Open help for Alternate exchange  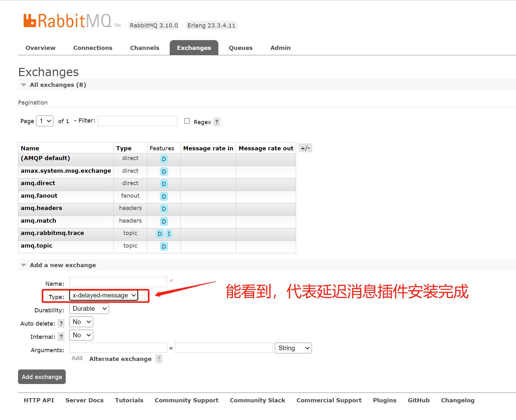click(x=159, y=359)
